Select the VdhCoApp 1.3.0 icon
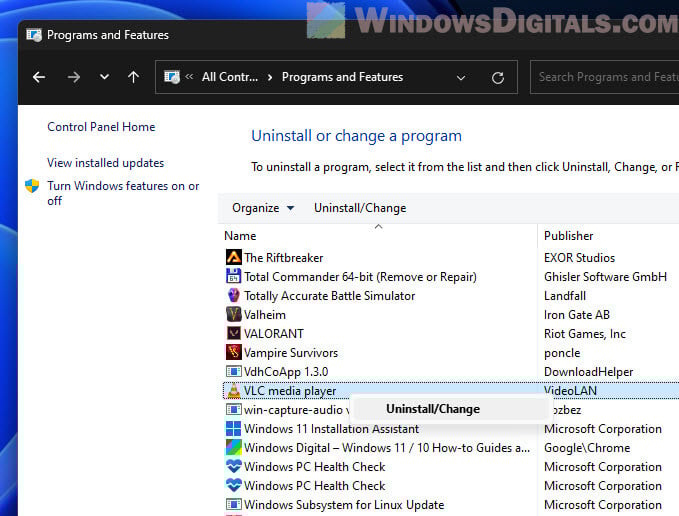 coord(234,371)
